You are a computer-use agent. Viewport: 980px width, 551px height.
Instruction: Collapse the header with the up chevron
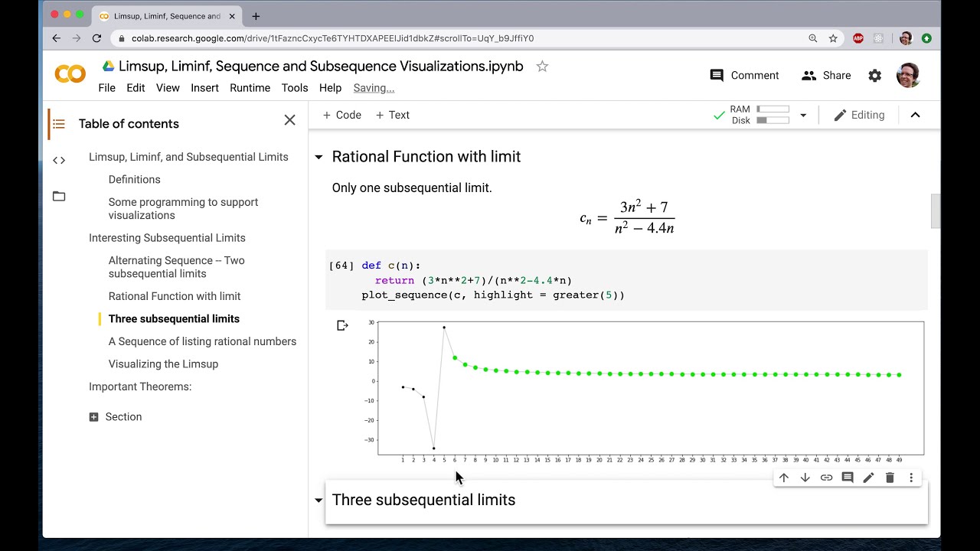pos(915,115)
